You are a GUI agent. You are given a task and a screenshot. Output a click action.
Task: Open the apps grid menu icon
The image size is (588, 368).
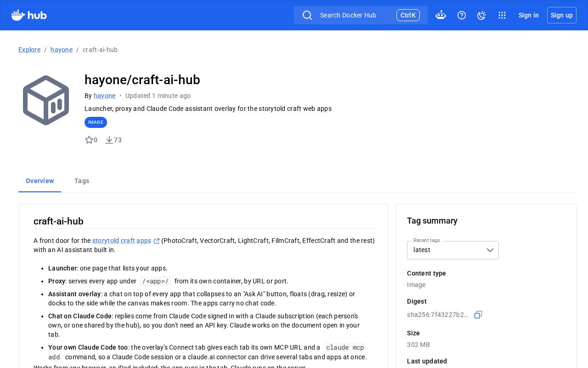point(502,15)
